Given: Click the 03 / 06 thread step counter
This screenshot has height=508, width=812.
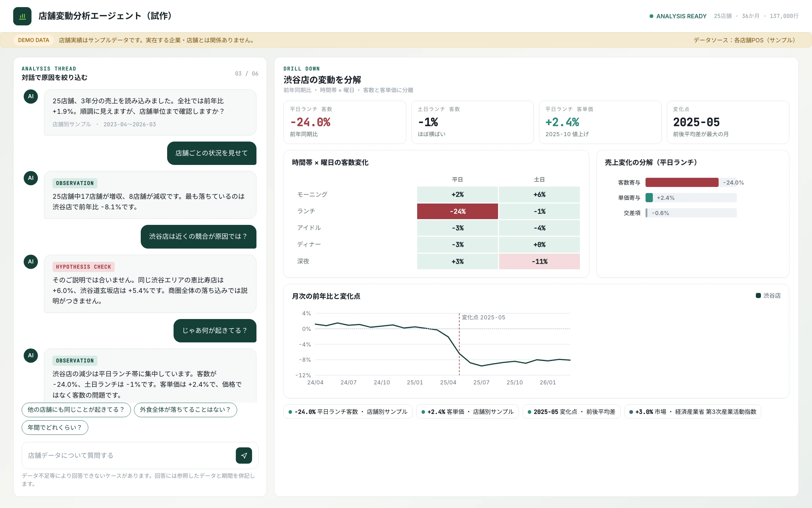Looking at the screenshot, I should tap(247, 73).
